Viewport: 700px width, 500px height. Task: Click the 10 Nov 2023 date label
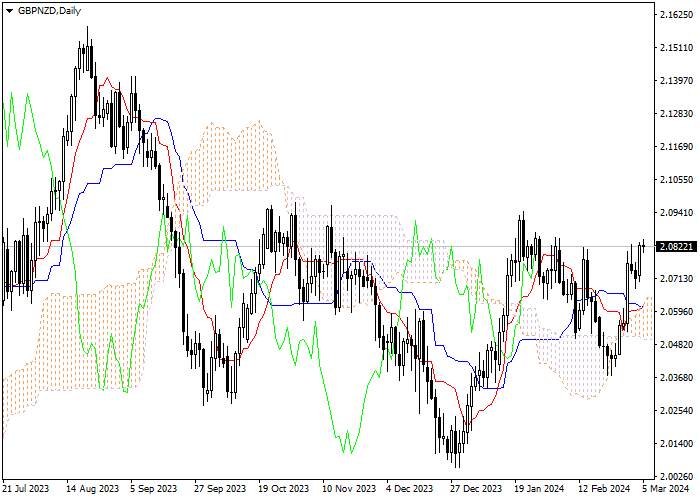click(x=349, y=489)
